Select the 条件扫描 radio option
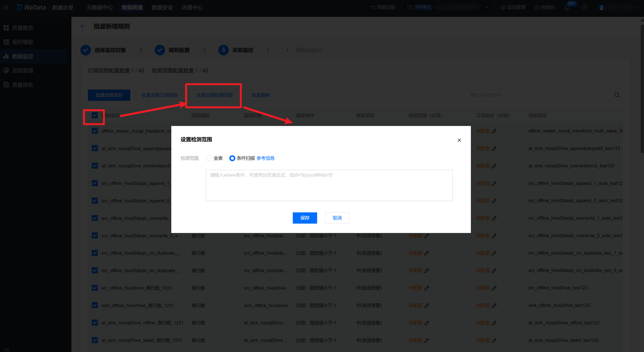 [232, 158]
